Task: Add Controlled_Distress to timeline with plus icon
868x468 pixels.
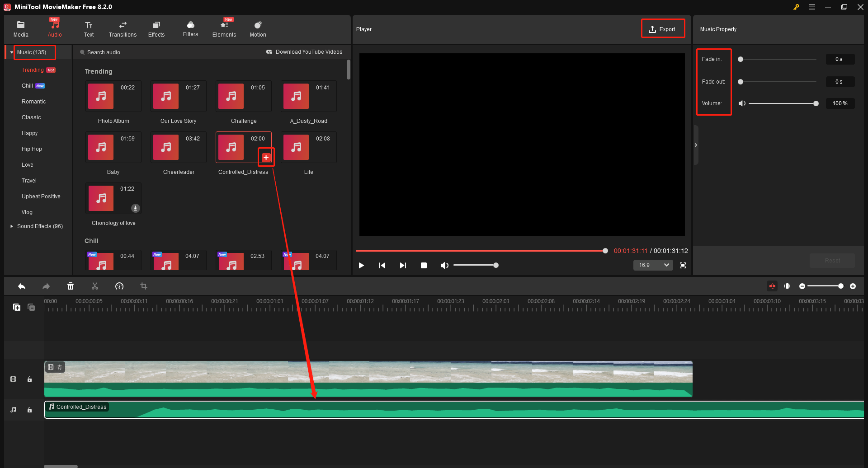Action: pyautogui.click(x=266, y=158)
